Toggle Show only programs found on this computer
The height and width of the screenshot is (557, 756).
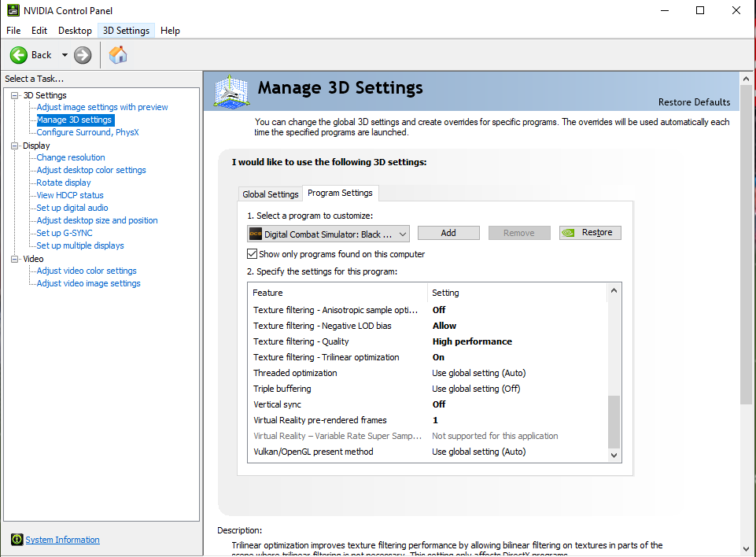point(252,253)
